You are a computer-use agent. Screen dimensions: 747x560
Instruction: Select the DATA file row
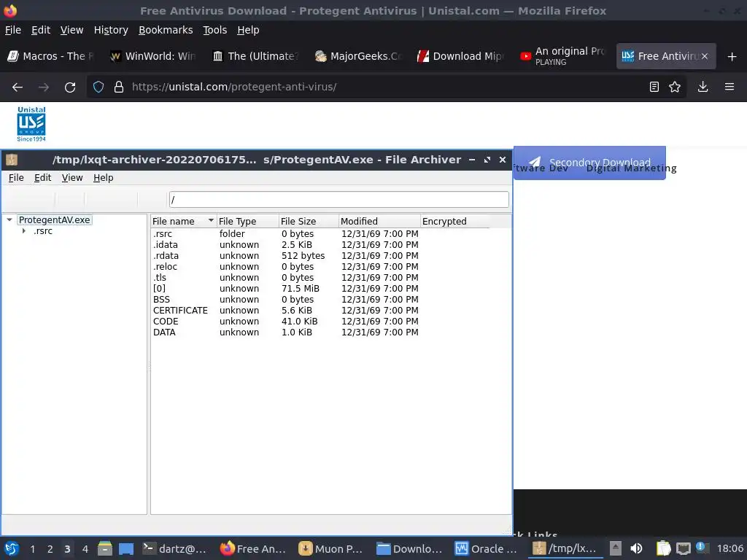point(320,332)
